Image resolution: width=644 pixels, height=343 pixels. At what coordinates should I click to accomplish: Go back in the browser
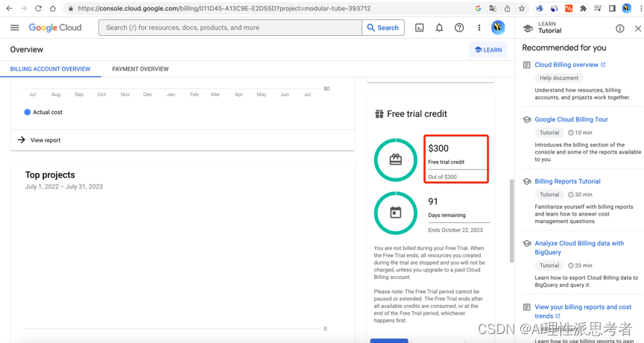[9, 8]
